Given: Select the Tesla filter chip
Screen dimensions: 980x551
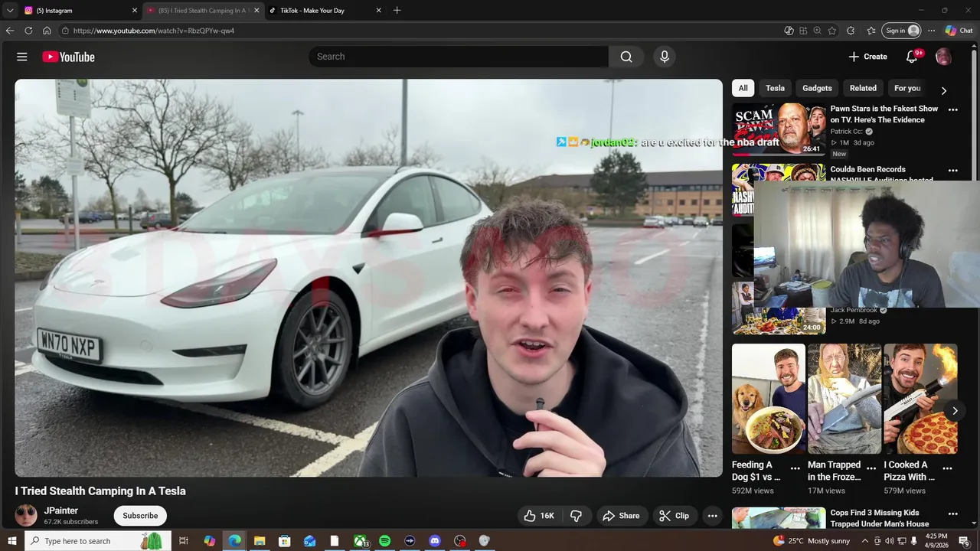Looking at the screenshot, I should coord(775,88).
